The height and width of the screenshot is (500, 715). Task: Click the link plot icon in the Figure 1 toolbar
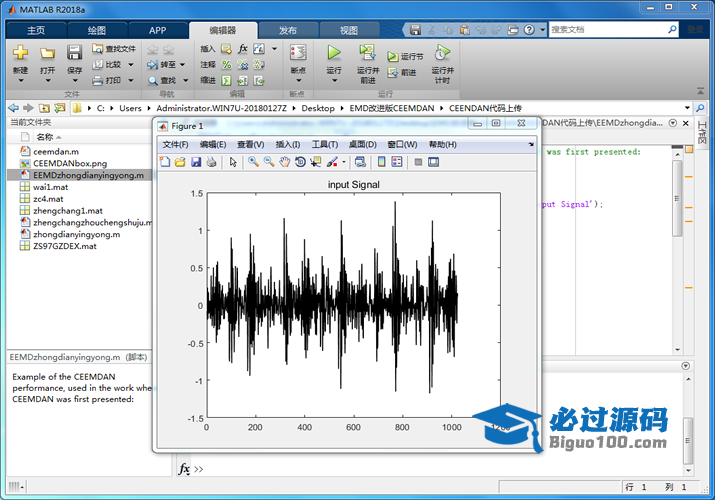point(360,162)
